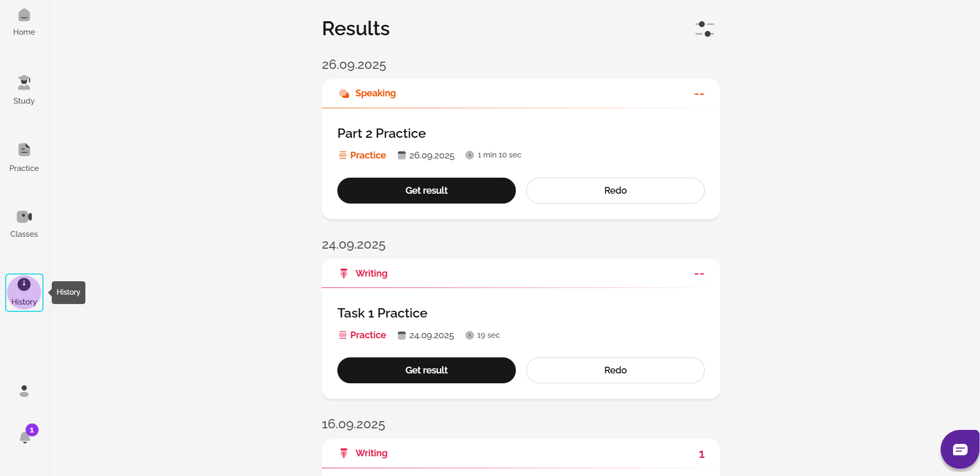This screenshot has width=980, height=476.
Task: Open the Practice sidebar item
Action: 24,157
